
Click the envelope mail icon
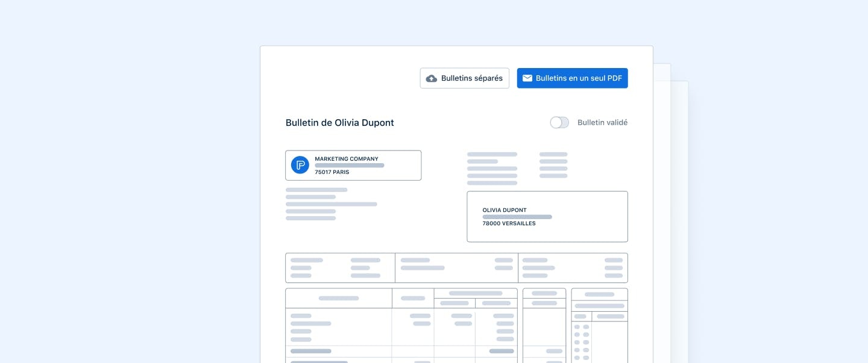coord(527,78)
